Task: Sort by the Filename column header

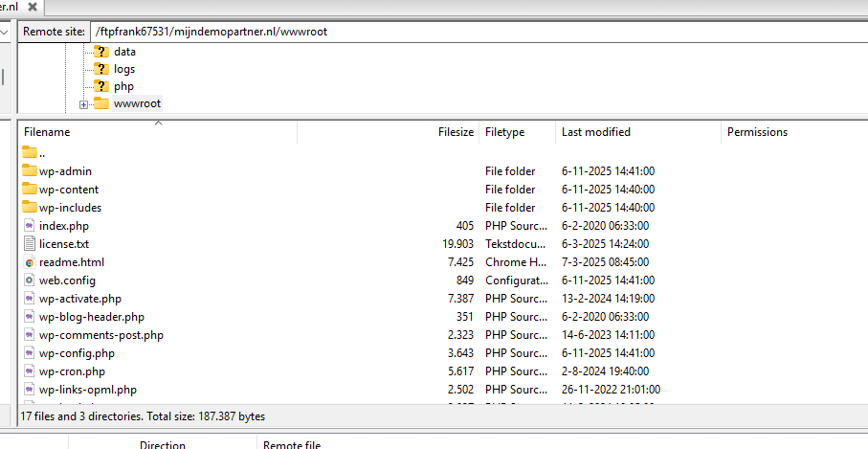Action: [x=159, y=132]
